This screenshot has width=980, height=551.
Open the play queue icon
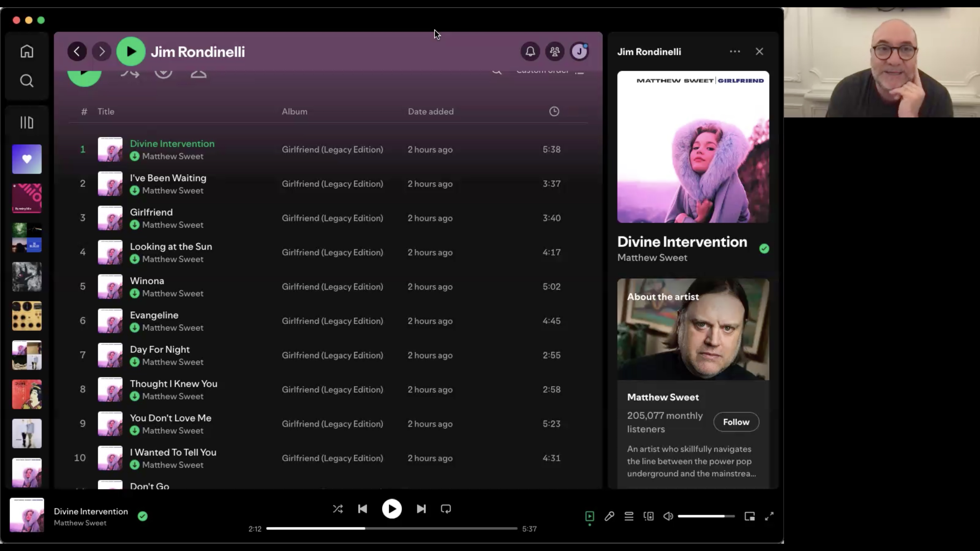[x=629, y=516]
